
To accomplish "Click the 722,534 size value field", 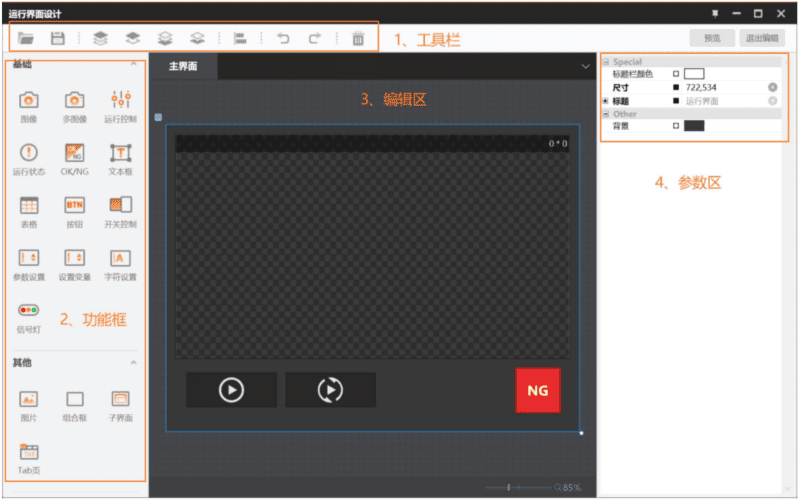I will coord(725,87).
